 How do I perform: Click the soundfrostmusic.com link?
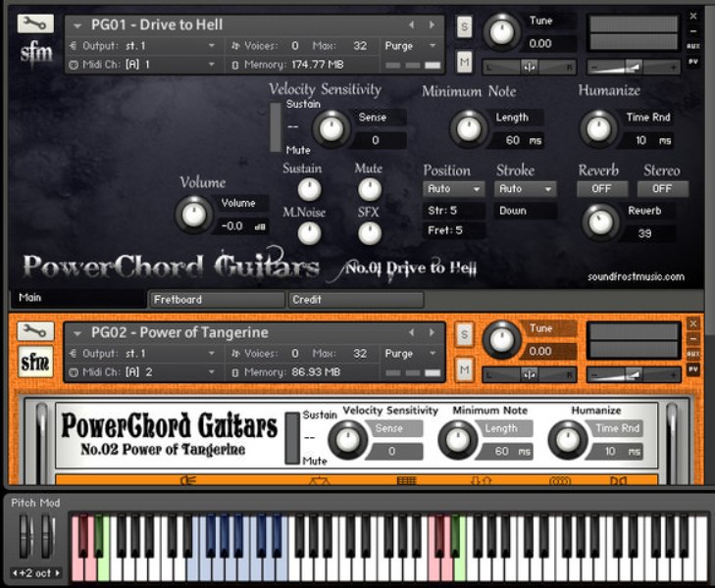636,276
